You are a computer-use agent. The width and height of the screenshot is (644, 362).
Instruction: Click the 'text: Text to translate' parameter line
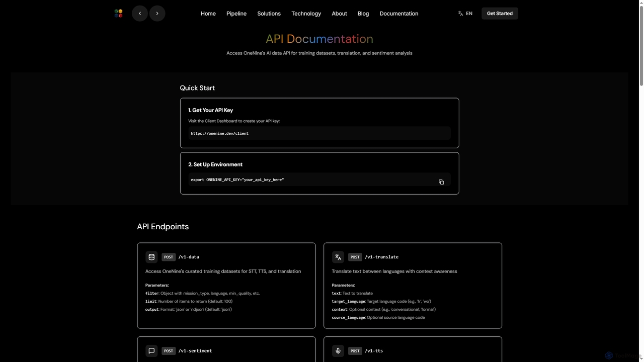352,293
